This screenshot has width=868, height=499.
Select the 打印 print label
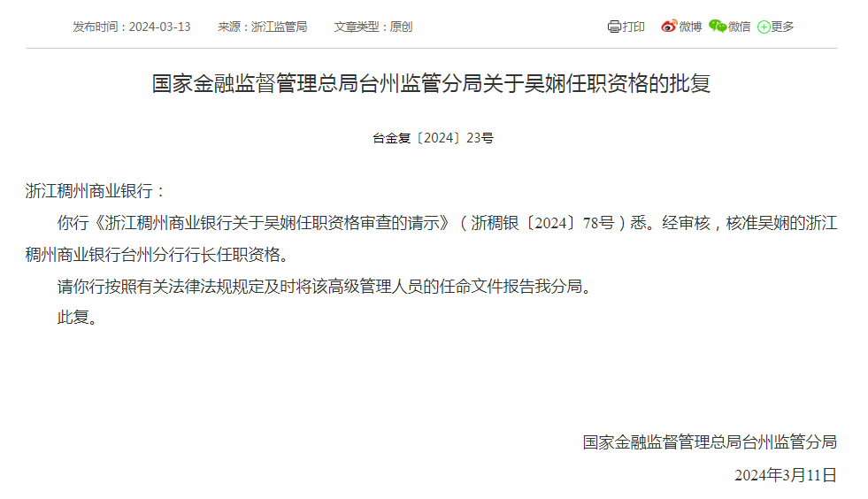point(634,27)
